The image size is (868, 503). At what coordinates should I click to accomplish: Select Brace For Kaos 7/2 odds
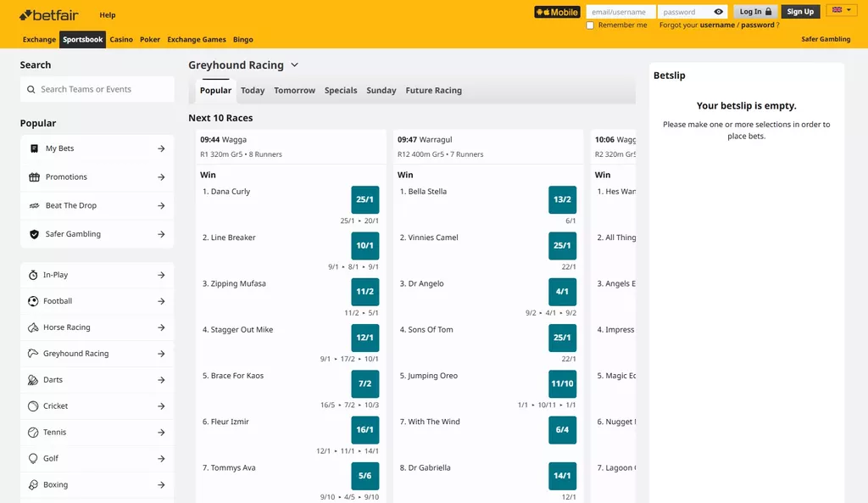(x=365, y=384)
